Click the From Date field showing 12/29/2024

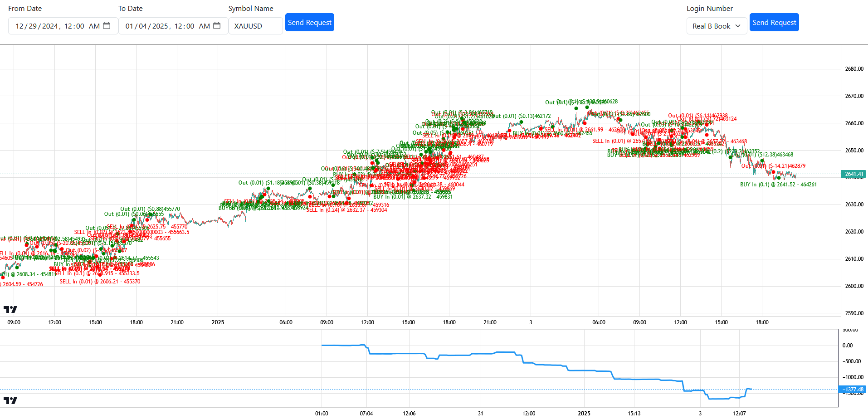tap(63, 26)
